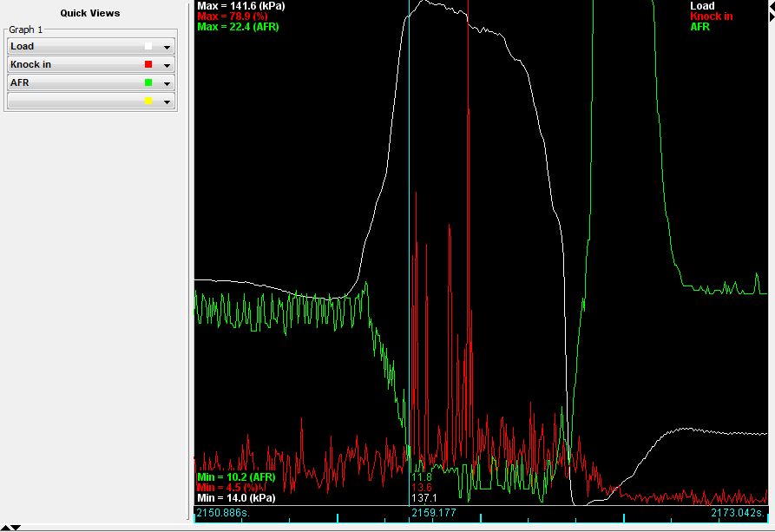
Task: Click the green AFR color swatch
Action: pos(148,82)
